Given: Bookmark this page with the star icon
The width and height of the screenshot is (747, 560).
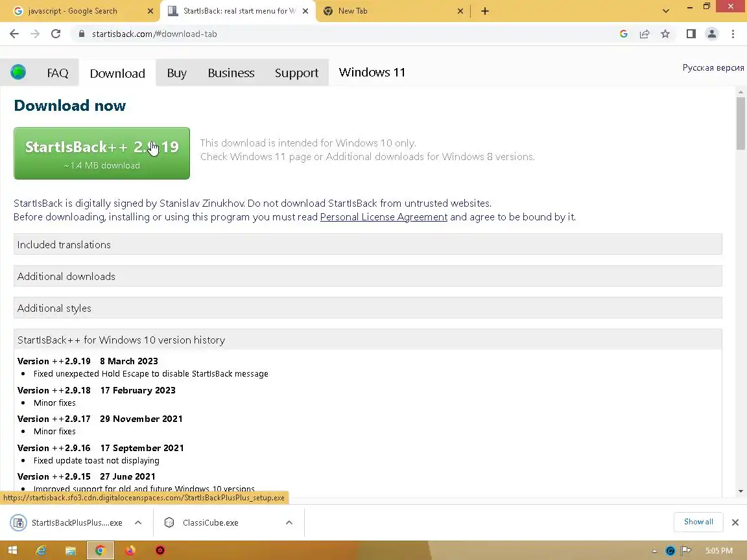Looking at the screenshot, I should [665, 34].
